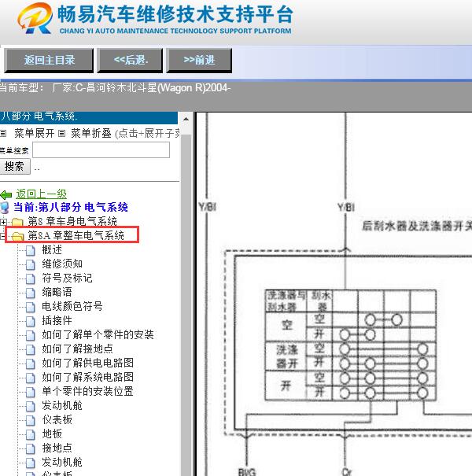Click the green back arrow icon

[6, 194]
